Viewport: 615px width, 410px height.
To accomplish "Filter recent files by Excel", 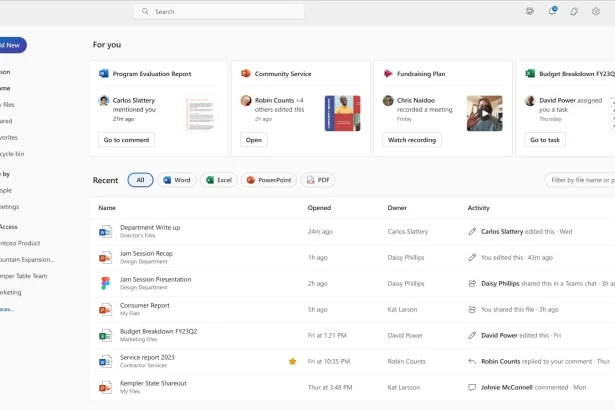I will (219, 180).
